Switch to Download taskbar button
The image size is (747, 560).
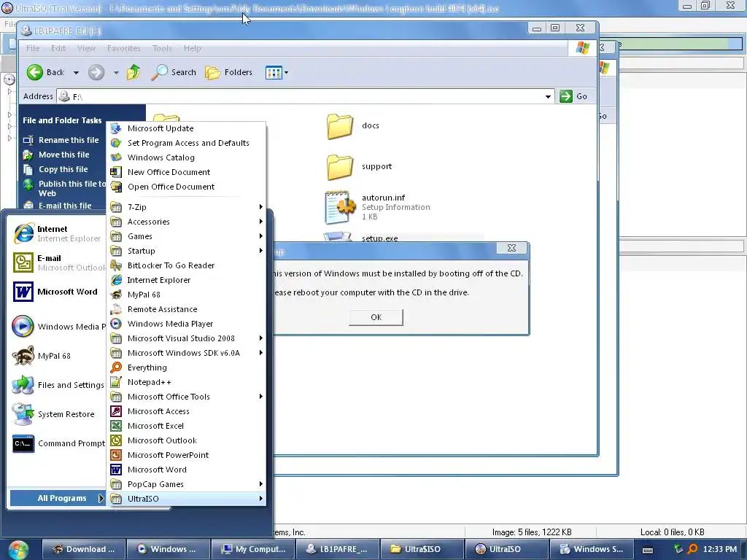(x=84, y=549)
